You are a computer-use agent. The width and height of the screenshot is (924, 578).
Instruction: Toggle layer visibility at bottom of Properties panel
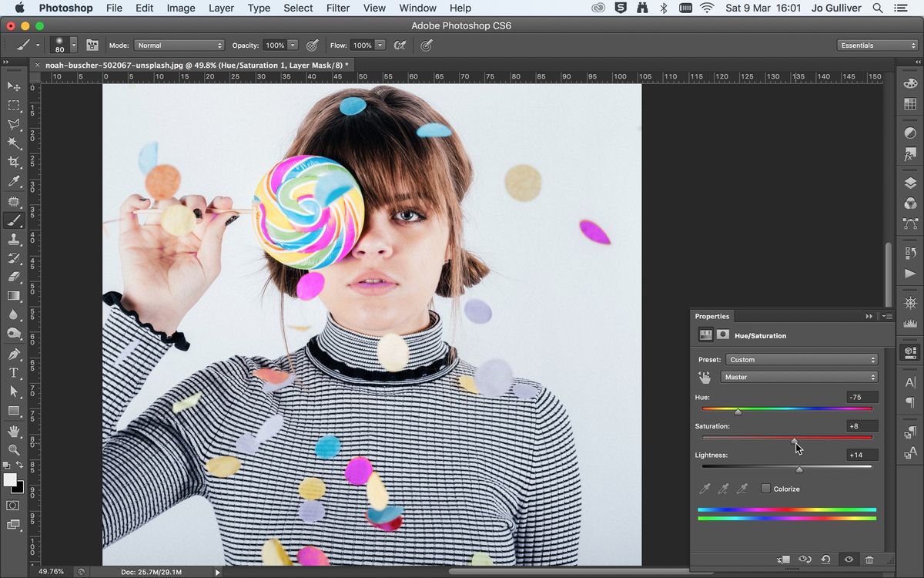(x=848, y=560)
